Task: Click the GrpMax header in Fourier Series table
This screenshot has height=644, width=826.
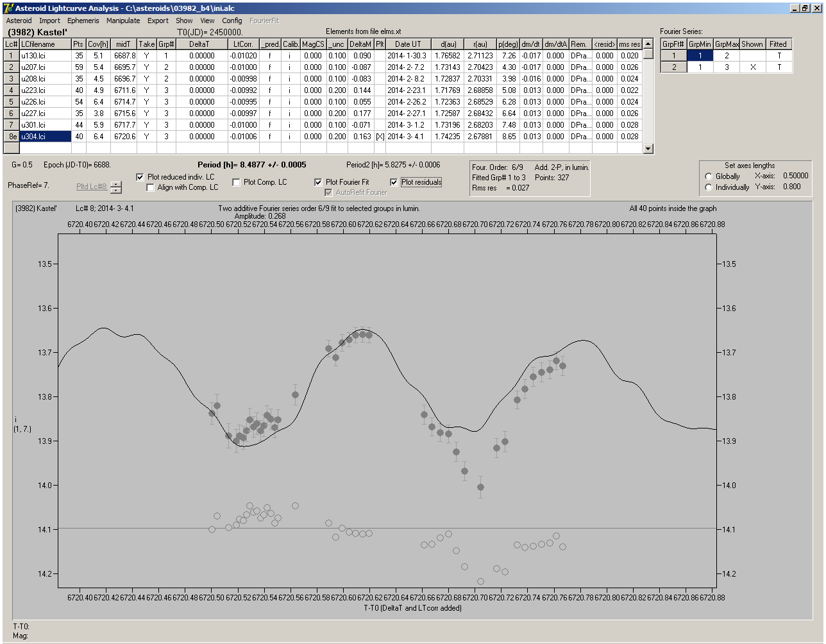Action: pyautogui.click(x=726, y=44)
